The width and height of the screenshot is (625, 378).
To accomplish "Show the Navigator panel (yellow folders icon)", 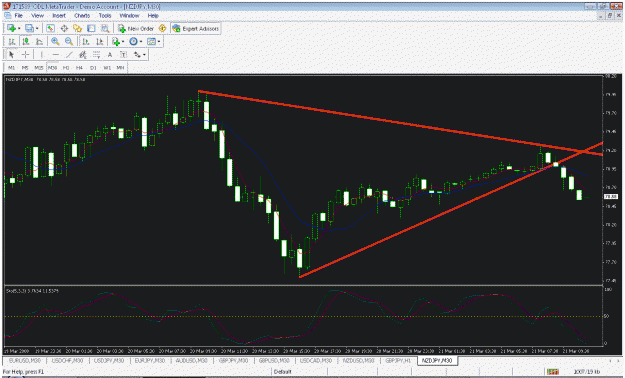I will 77,28.
